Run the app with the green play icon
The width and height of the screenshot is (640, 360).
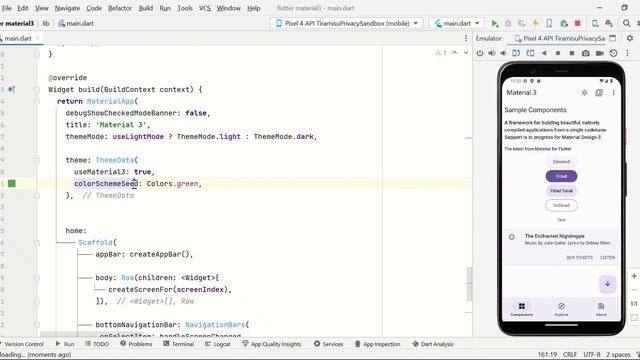(x=495, y=24)
